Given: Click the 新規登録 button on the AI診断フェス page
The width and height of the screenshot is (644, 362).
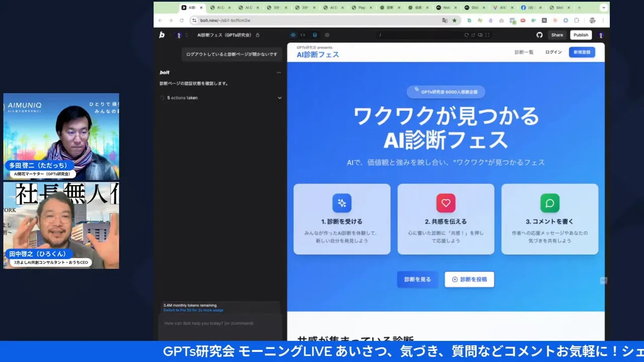Looking at the screenshot, I should [582, 52].
